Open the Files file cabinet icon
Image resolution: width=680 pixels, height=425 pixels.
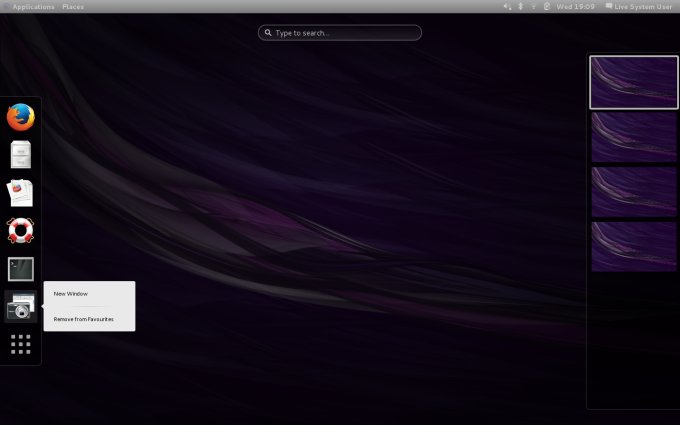click(x=20, y=155)
